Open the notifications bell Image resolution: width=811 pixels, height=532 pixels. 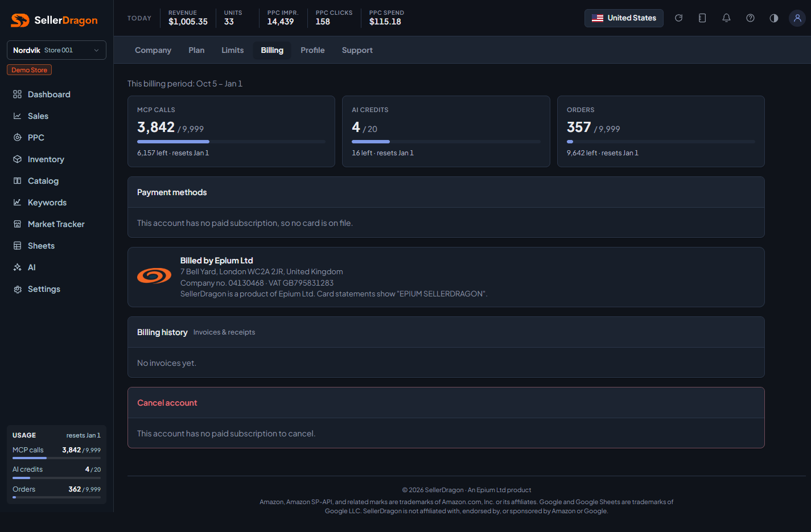[726, 18]
